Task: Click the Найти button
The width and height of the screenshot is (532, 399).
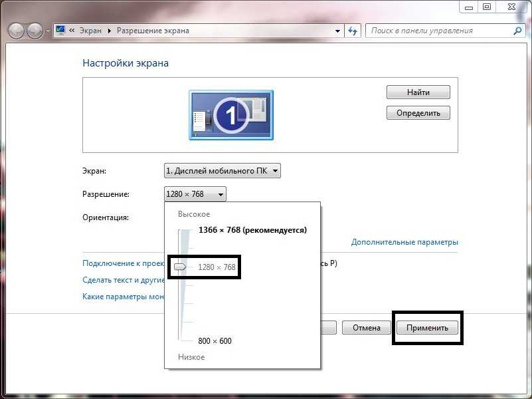Action: 418,92
